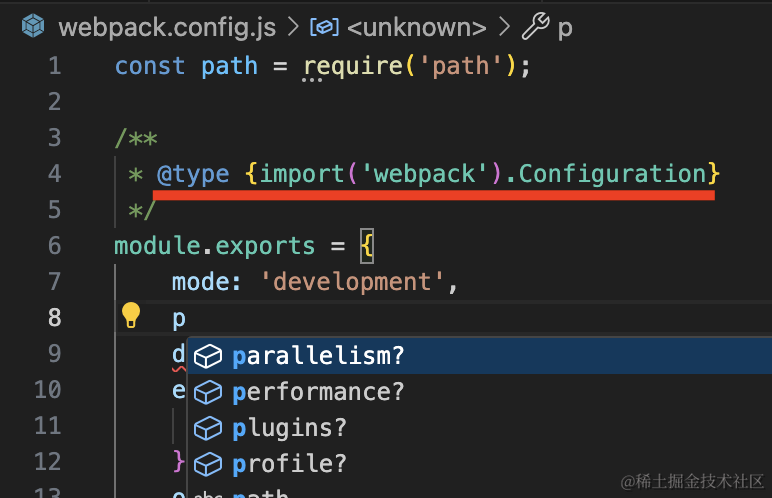
Task: Click the cube icon beside profile?
Action: click(208, 465)
